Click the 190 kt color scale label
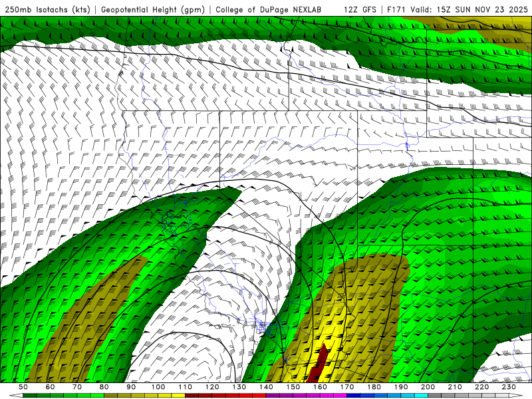The height and width of the screenshot is (399, 532). coord(401,387)
